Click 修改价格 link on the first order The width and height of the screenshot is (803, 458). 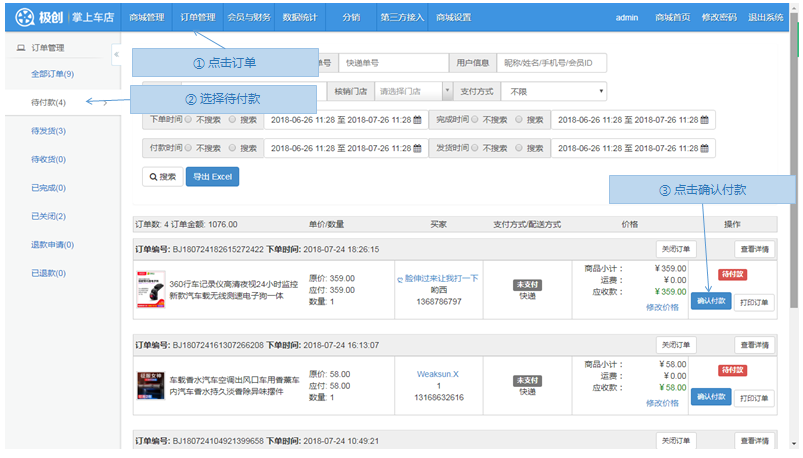pyautogui.click(x=662, y=307)
